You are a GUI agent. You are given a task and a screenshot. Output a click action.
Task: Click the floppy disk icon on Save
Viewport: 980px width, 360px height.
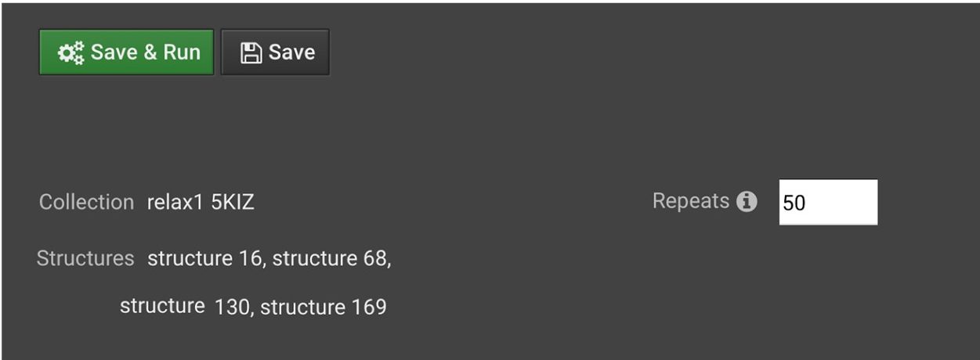coord(250,52)
